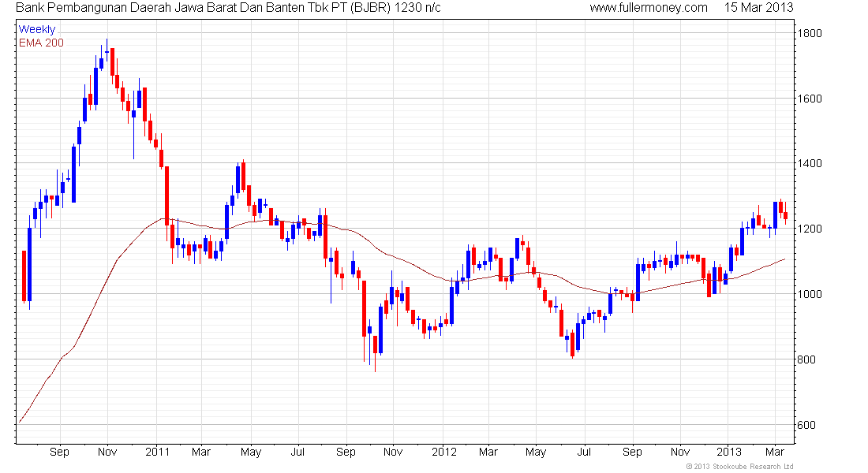
Task: Click the 'Nov' label just before 2012
Action: tap(393, 452)
